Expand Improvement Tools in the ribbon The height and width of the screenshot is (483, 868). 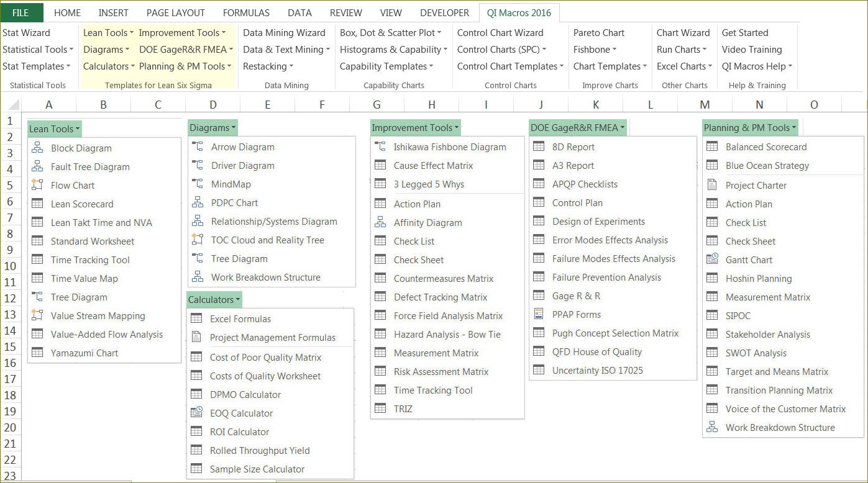(183, 32)
